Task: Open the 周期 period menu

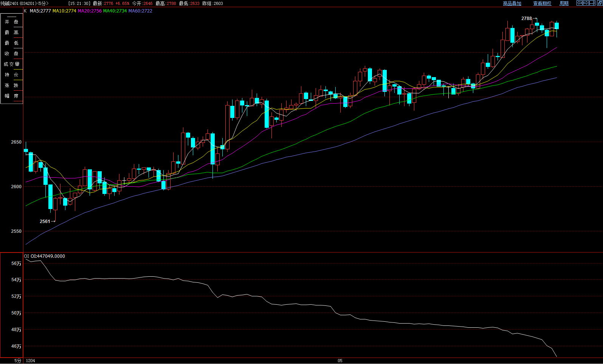Action: pyautogui.click(x=564, y=3)
